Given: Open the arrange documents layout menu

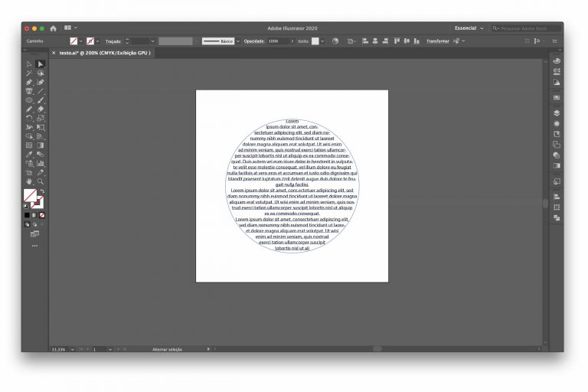Looking at the screenshot, I should click(x=70, y=28).
